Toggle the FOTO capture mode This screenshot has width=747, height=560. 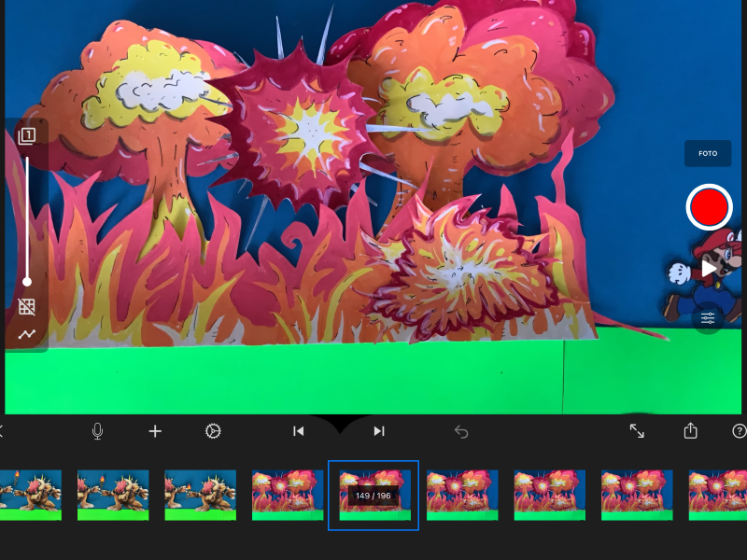click(x=708, y=153)
